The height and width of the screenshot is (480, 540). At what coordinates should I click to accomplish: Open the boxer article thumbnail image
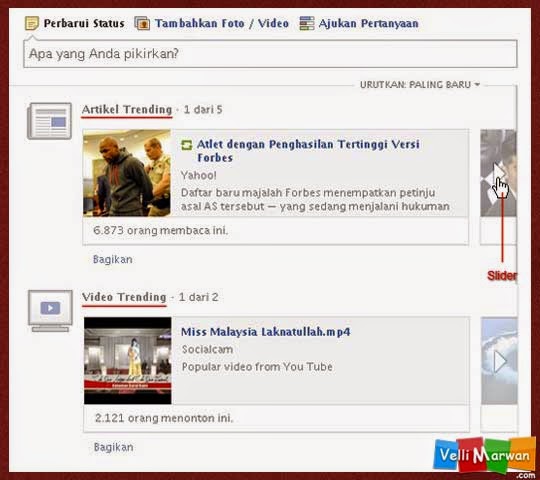(127, 173)
